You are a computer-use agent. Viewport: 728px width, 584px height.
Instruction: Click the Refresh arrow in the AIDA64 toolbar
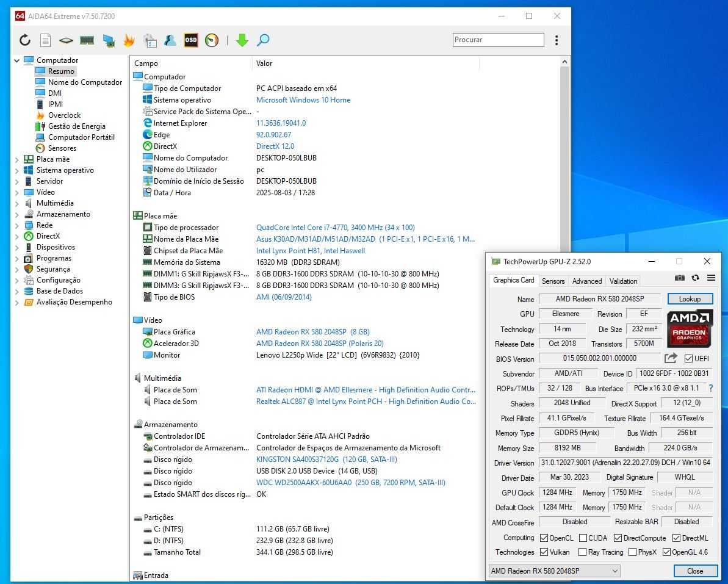(25, 40)
